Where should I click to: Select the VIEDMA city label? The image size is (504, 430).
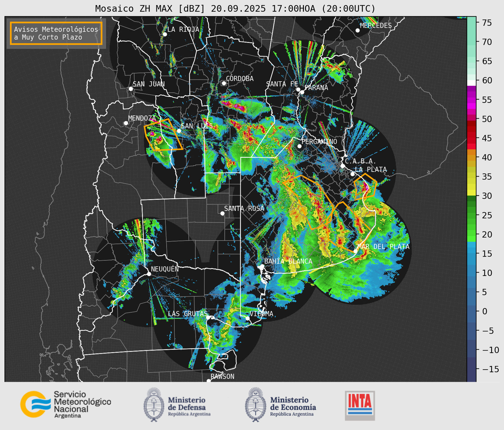(261, 314)
